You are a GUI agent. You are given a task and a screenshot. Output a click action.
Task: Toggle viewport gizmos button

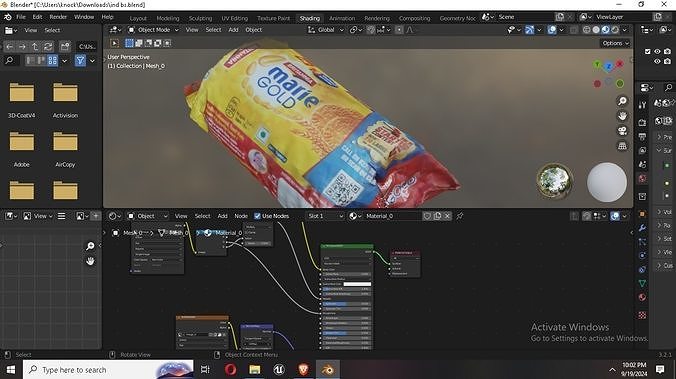pyautogui.click(x=530, y=30)
